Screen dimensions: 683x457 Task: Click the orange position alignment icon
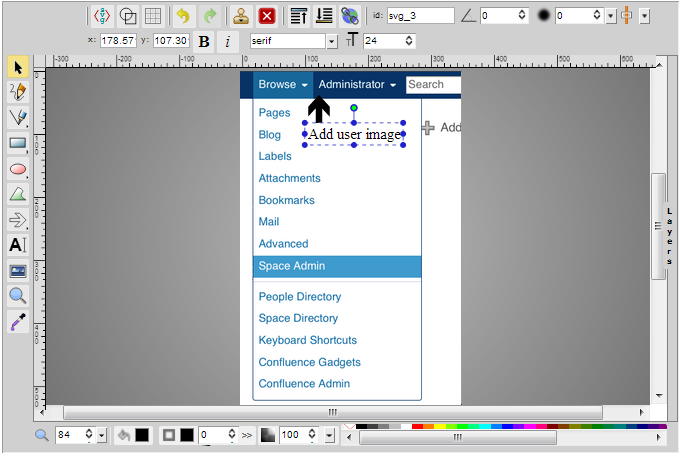tap(627, 16)
